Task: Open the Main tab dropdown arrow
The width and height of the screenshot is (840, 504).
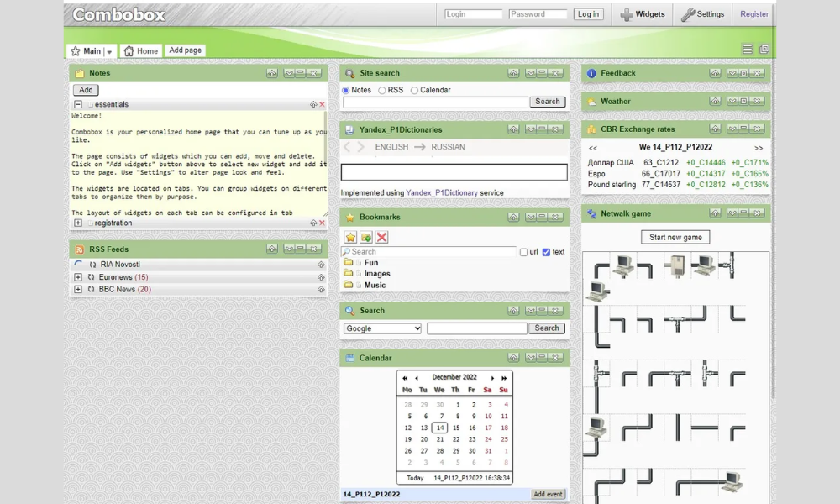Action: (x=109, y=51)
